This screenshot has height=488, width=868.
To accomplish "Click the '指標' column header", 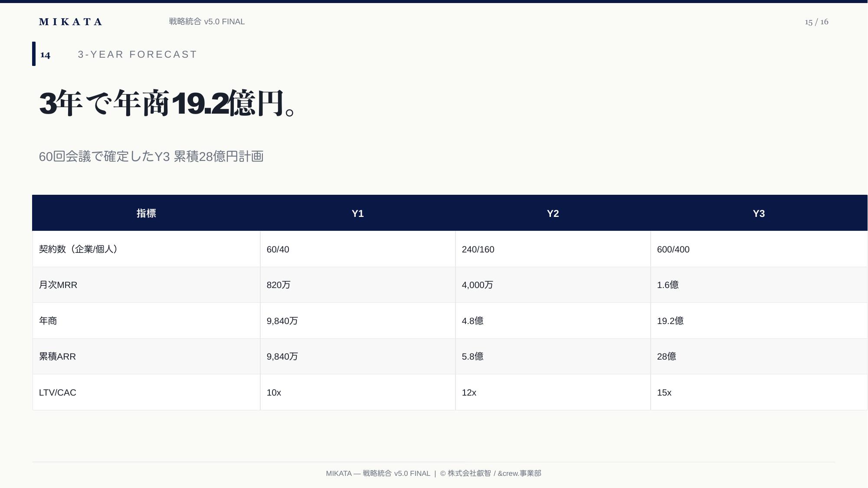I will [x=146, y=213].
